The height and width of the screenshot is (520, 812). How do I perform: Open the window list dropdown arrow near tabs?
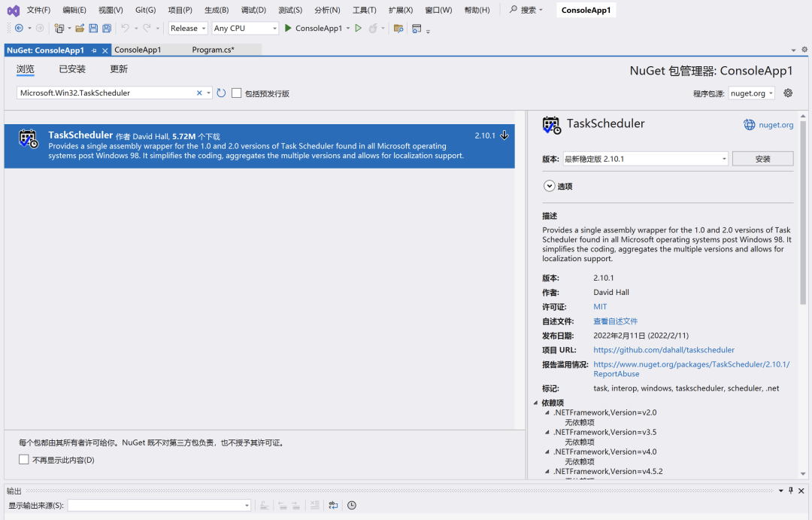point(793,50)
